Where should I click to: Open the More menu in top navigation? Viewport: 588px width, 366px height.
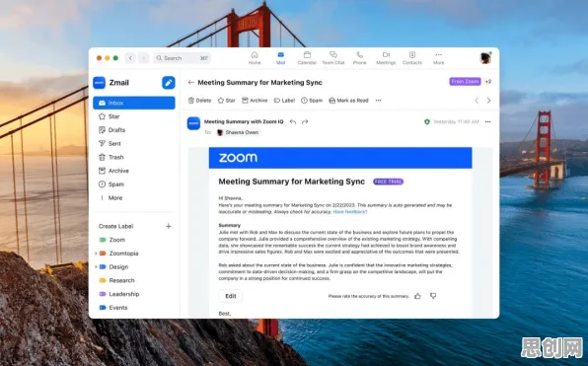pos(438,58)
